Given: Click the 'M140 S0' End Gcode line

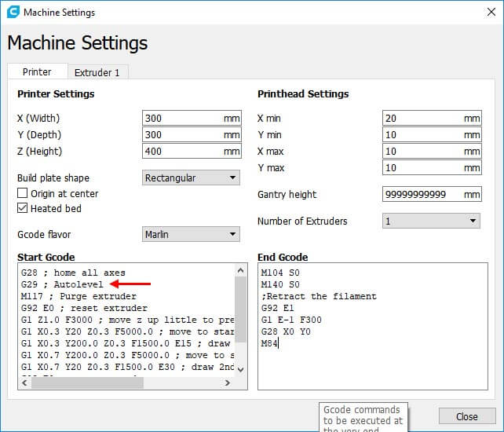Looking at the screenshot, I should 280,284.
